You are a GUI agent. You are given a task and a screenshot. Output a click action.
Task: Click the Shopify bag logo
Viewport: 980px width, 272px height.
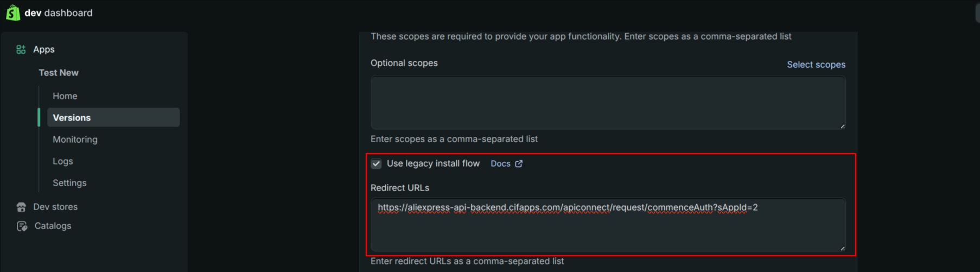click(x=13, y=12)
